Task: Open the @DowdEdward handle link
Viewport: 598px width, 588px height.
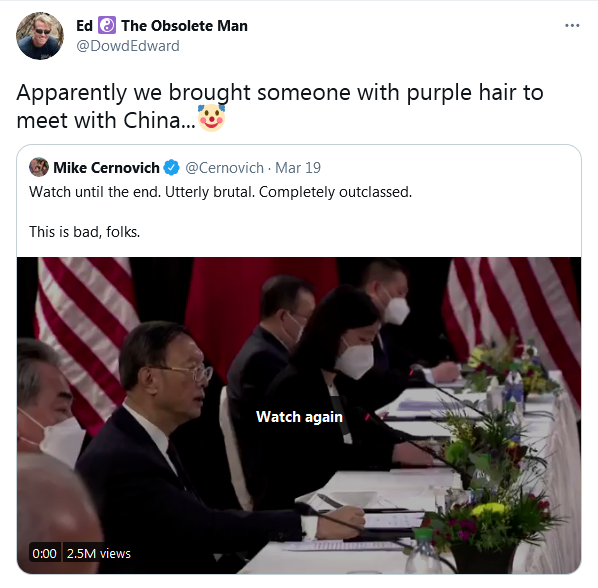Action: 128,46
